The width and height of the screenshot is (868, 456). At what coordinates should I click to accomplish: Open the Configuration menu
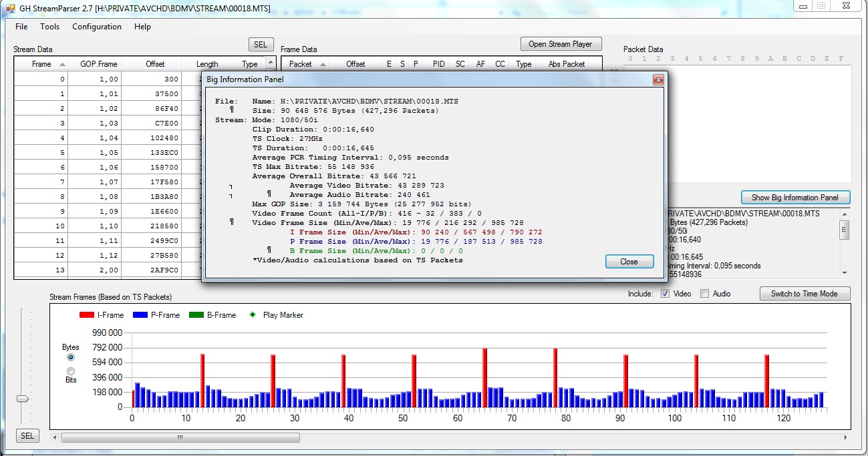click(x=97, y=27)
